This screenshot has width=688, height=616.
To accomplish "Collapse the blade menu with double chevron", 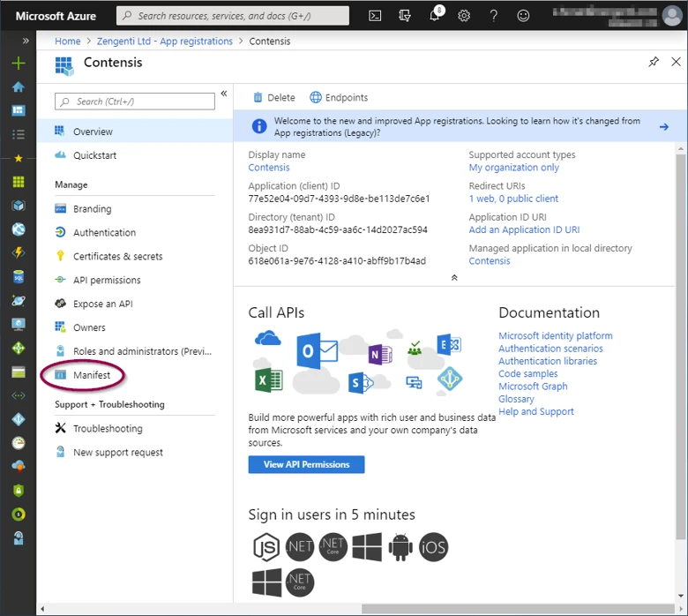I will pyautogui.click(x=224, y=94).
